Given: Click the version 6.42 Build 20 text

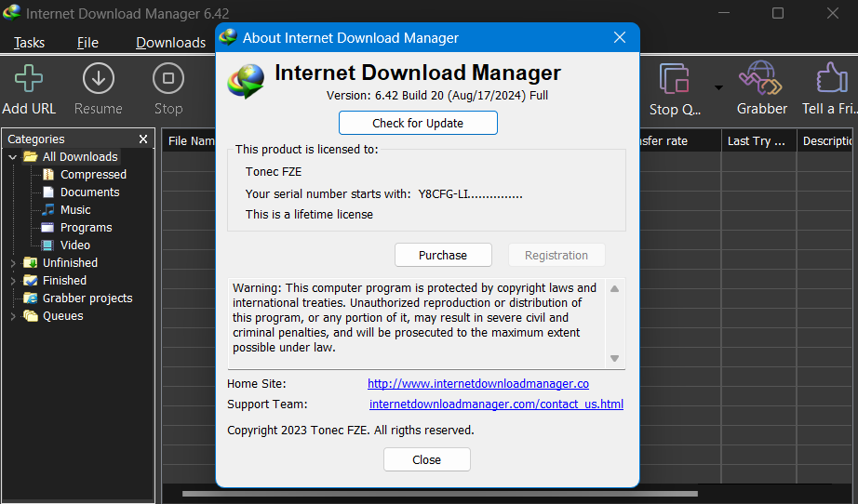Looking at the screenshot, I should 437,95.
